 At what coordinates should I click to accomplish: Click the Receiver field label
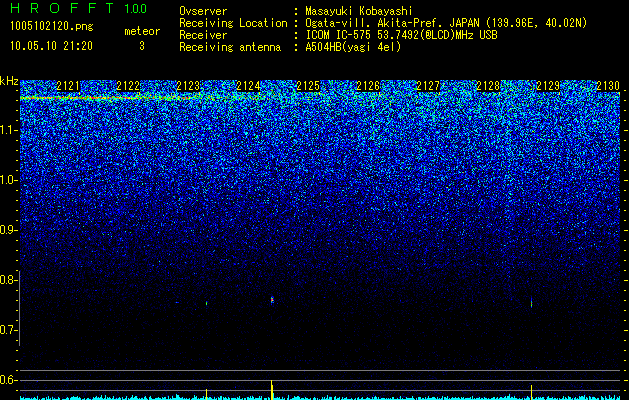point(203,35)
